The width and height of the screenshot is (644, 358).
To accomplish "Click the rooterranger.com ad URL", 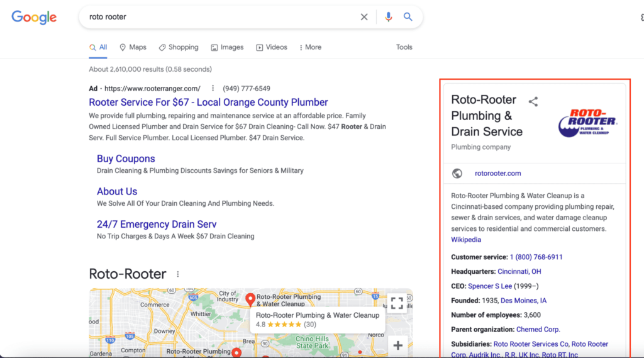I will coord(152,88).
